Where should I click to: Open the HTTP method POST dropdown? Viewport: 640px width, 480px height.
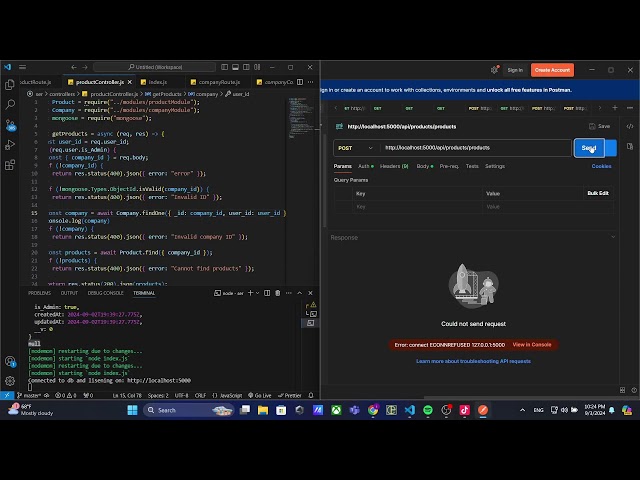click(x=356, y=148)
